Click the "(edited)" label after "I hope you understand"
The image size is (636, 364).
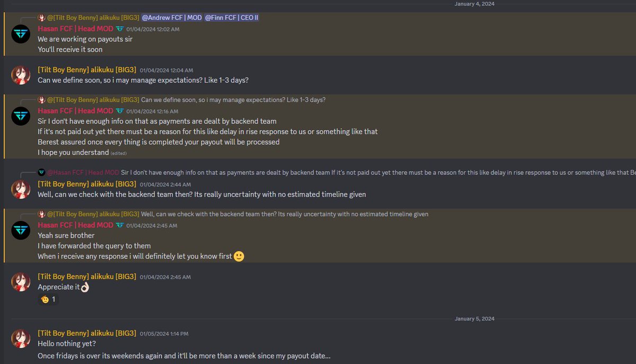(119, 153)
